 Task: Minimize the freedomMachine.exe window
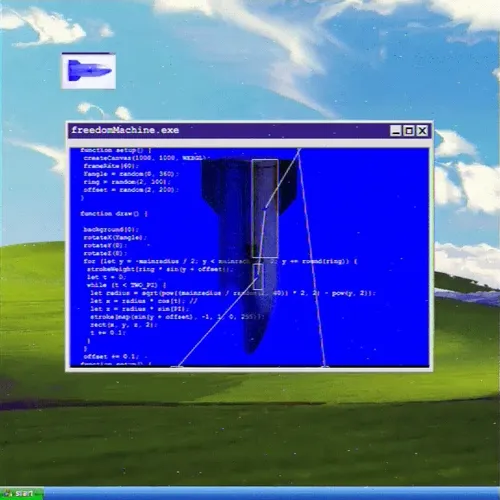396,131
